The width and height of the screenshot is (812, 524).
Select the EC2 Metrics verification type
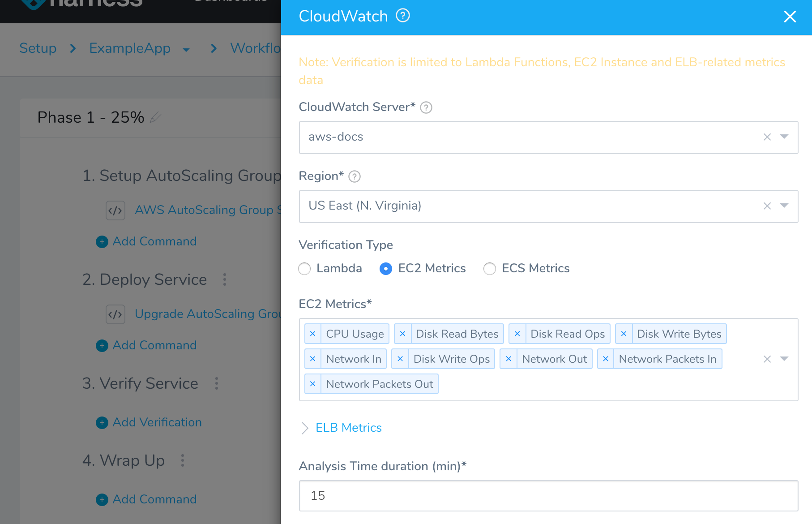tap(386, 269)
